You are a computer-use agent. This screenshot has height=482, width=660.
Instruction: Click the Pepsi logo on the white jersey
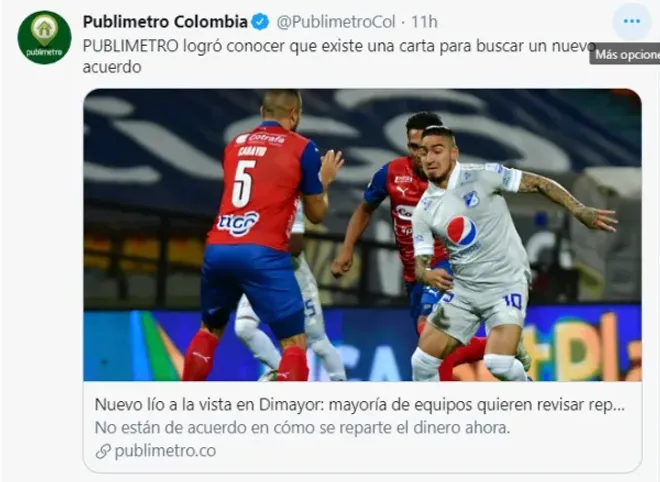click(x=461, y=231)
